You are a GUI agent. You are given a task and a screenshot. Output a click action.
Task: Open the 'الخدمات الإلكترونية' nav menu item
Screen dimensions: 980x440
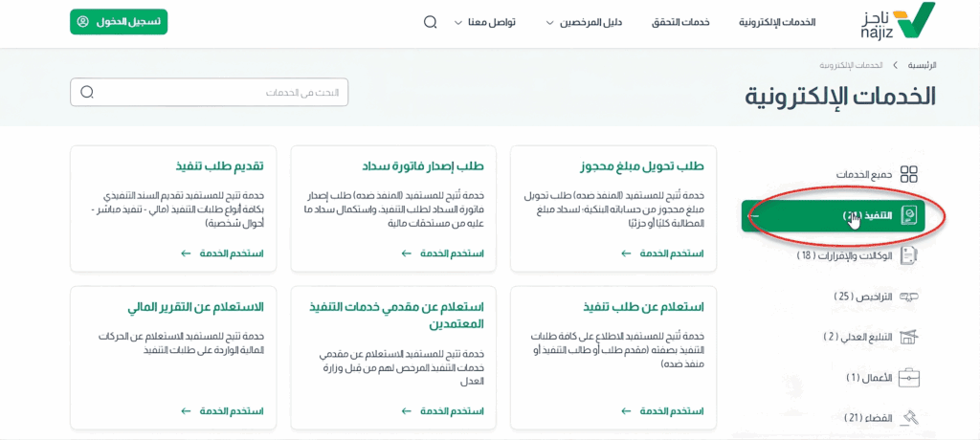777,22
